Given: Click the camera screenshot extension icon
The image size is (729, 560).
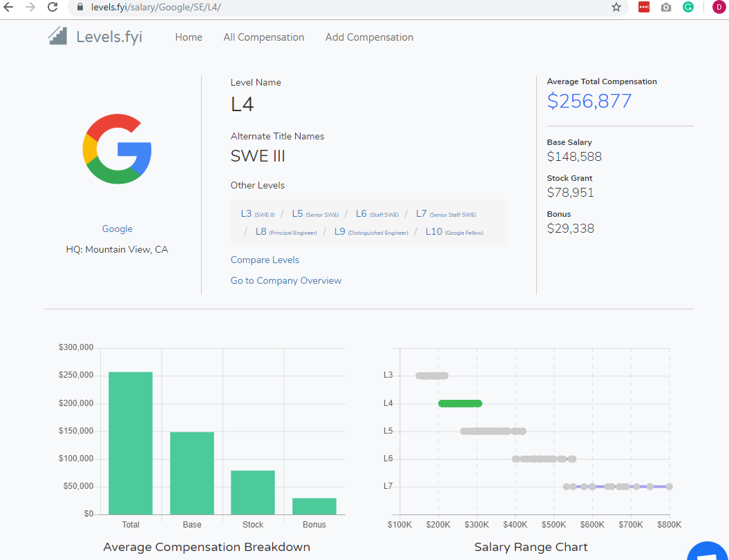Looking at the screenshot, I should [665, 7].
